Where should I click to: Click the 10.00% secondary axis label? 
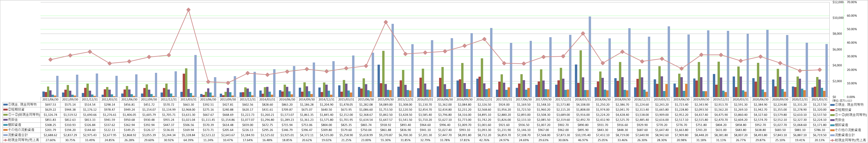coord(852,83)
